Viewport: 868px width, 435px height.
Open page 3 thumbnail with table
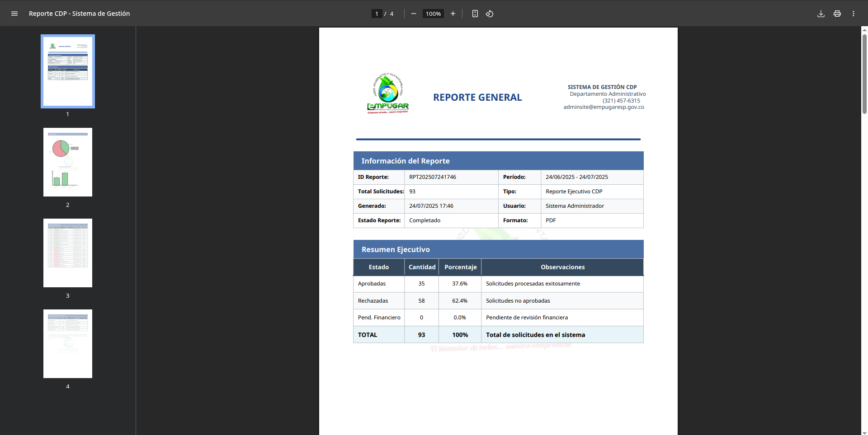click(68, 253)
